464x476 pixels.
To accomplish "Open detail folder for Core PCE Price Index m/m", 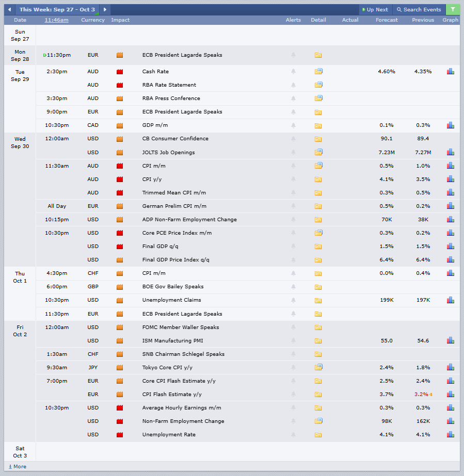I will 318,233.
